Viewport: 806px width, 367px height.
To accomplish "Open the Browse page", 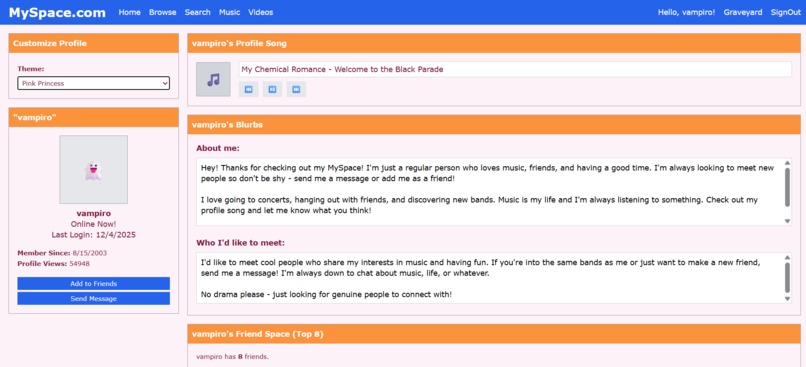I will pos(162,12).
